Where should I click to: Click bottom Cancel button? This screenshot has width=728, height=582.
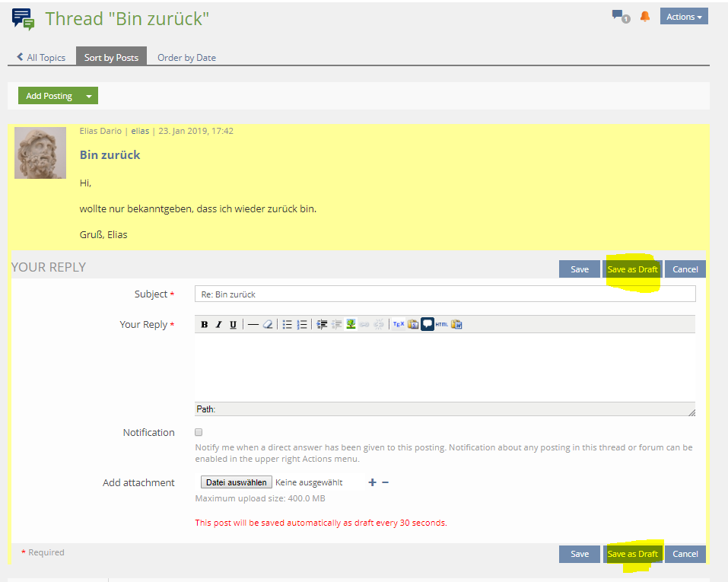(685, 554)
